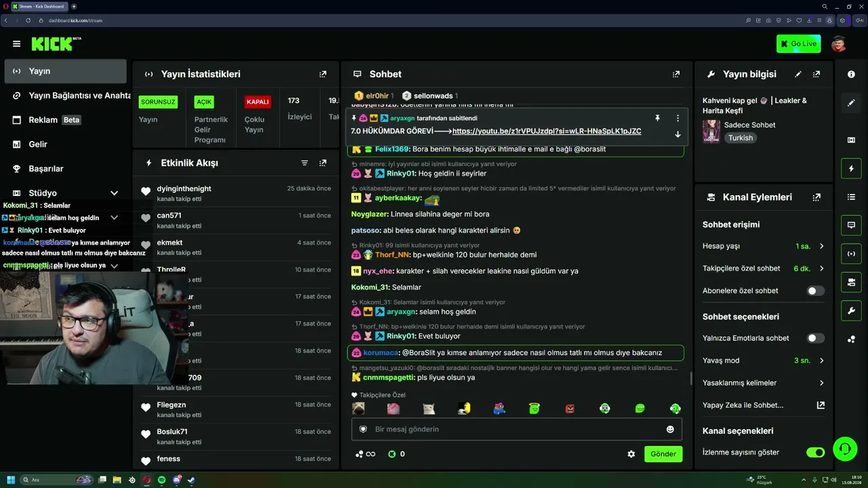Click username nyx_ehe in chat

[378, 271]
